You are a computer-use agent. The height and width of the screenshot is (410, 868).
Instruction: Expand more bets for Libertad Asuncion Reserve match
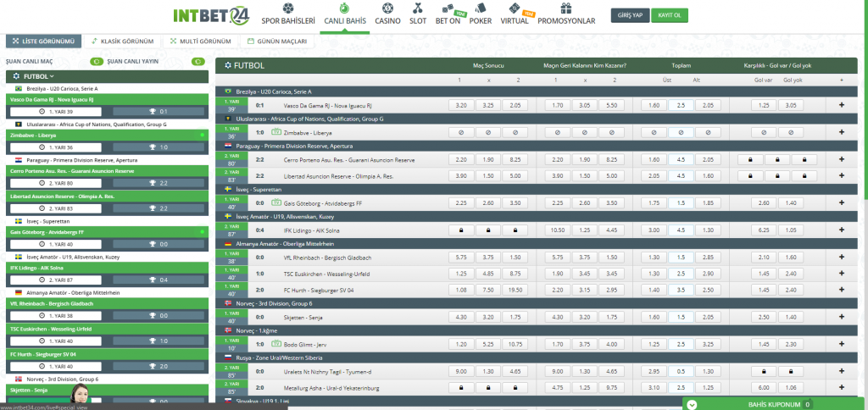[x=842, y=175]
